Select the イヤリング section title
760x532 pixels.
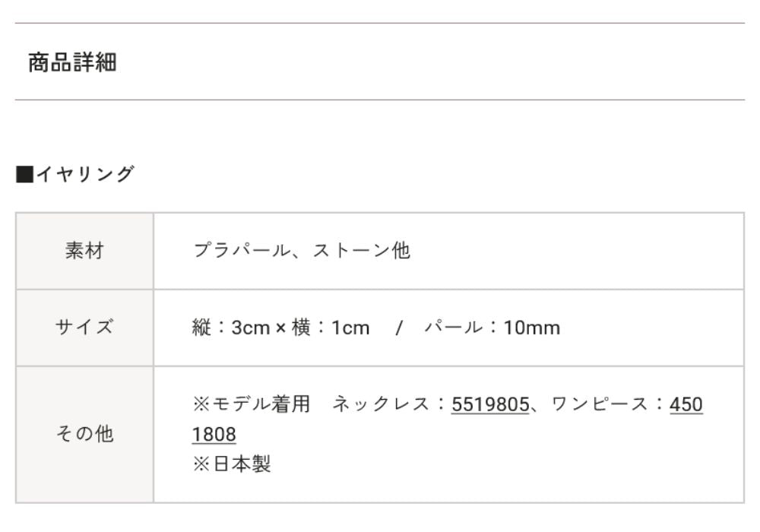[81, 174]
